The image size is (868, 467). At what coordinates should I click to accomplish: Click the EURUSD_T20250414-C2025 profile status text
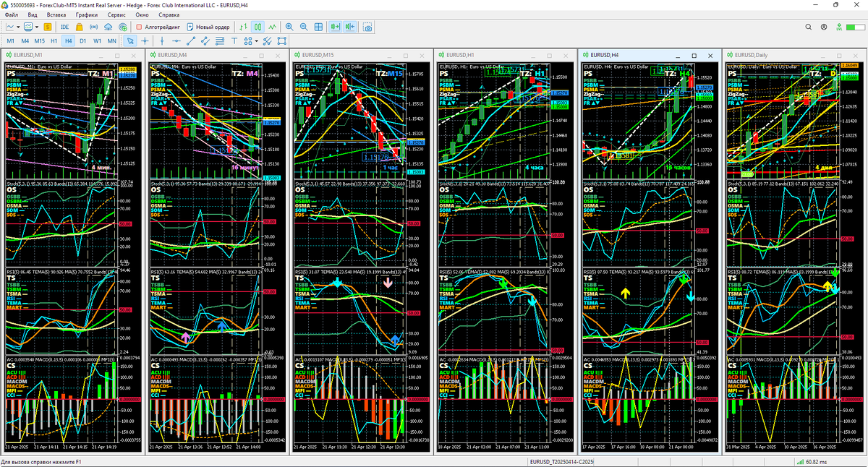[x=561, y=461]
